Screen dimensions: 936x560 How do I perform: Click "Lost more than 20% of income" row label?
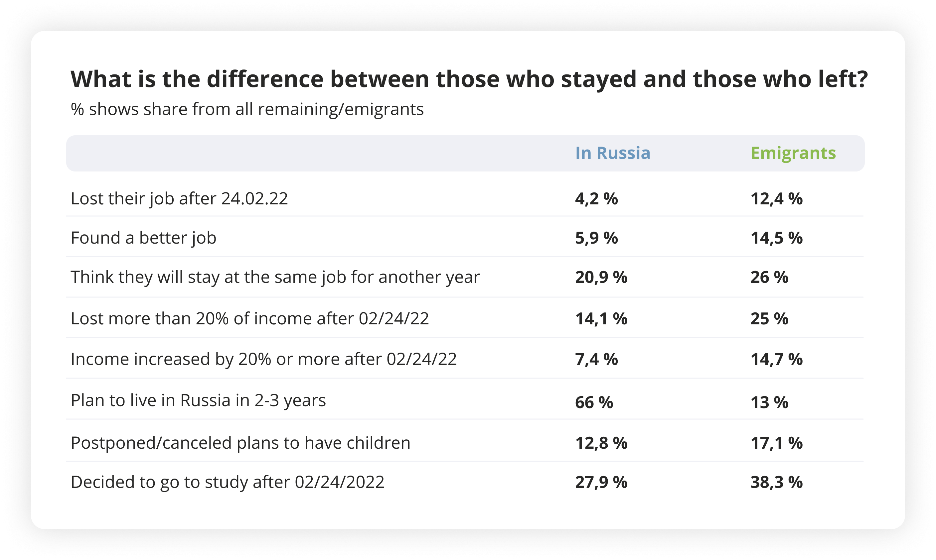coord(249,319)
